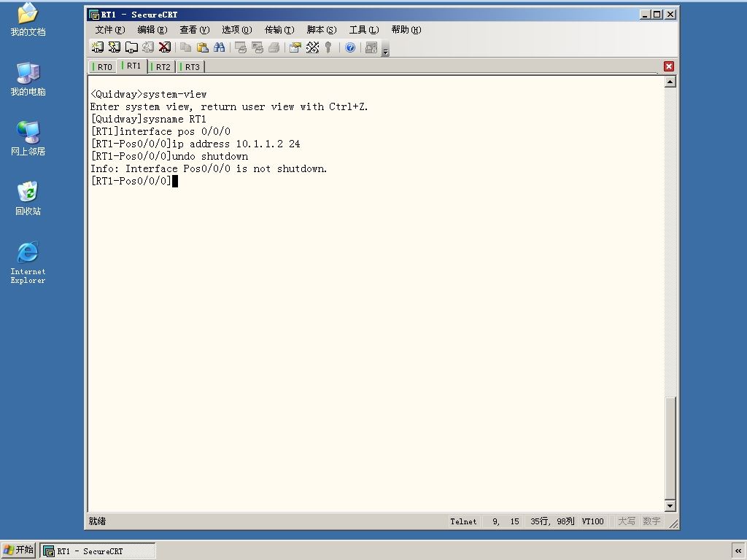This screenshot has height=560, width=747.
Task: Switch to the RT3 session tab
Action: pos(190,66)
